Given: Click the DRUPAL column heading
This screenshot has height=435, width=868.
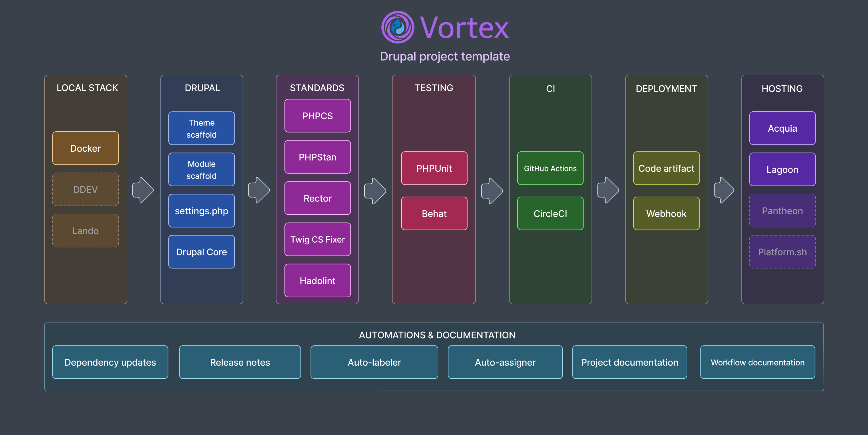Looking at the screenshot, I should coord(202,88).
